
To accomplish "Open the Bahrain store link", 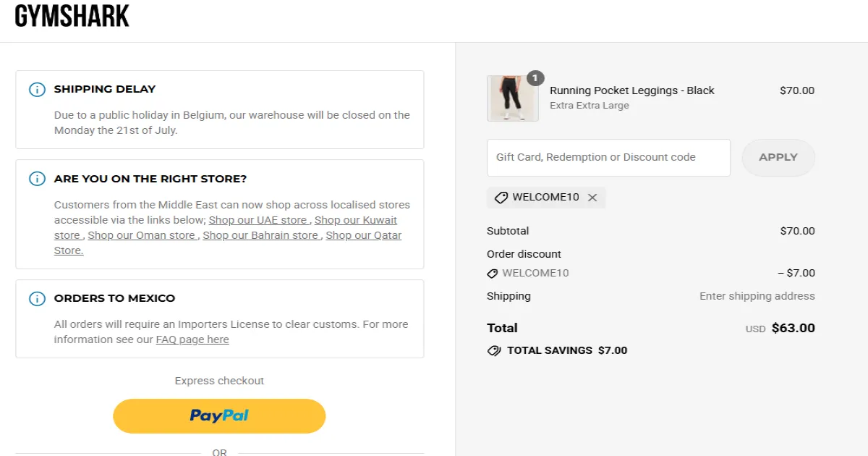I will (x=260, y=235).
